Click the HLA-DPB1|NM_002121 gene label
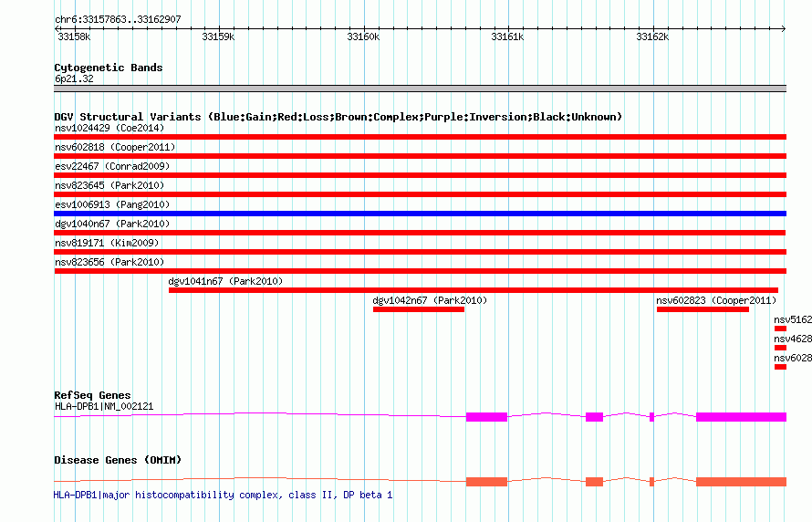The image size is (812, 522). pyautogui.click(x=104, y=406)
